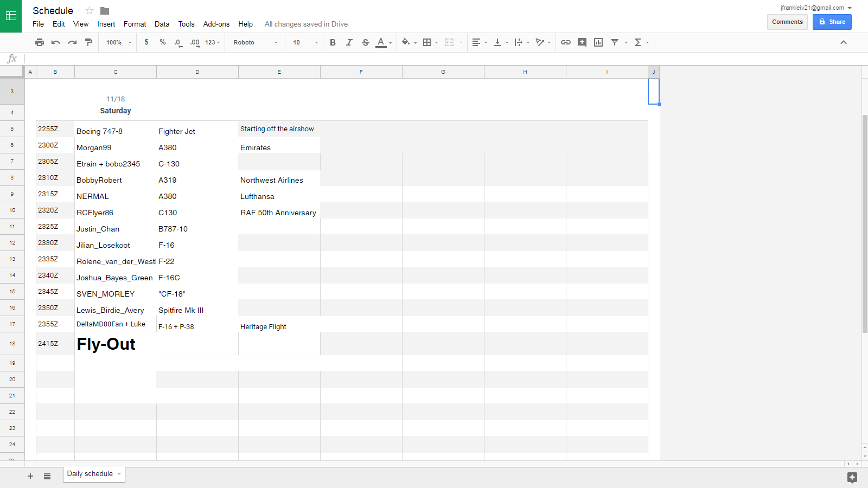
Task: Expand the text rotation dropdown arrow
Action: point(550,42)
